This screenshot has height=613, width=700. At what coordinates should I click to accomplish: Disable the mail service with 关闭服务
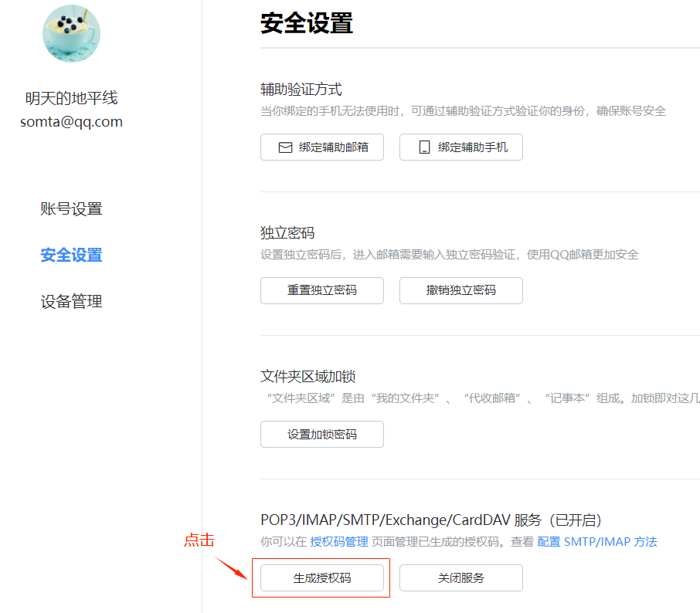pyautogui.click(x=460, y=577)
